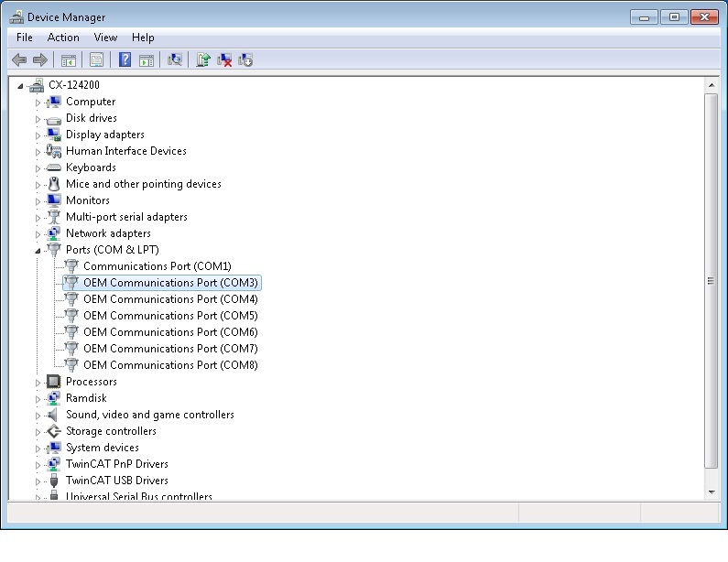Select OEM Communications Port (COM8)
This screenshot has height=562, width=728.
tap(170, 365)
